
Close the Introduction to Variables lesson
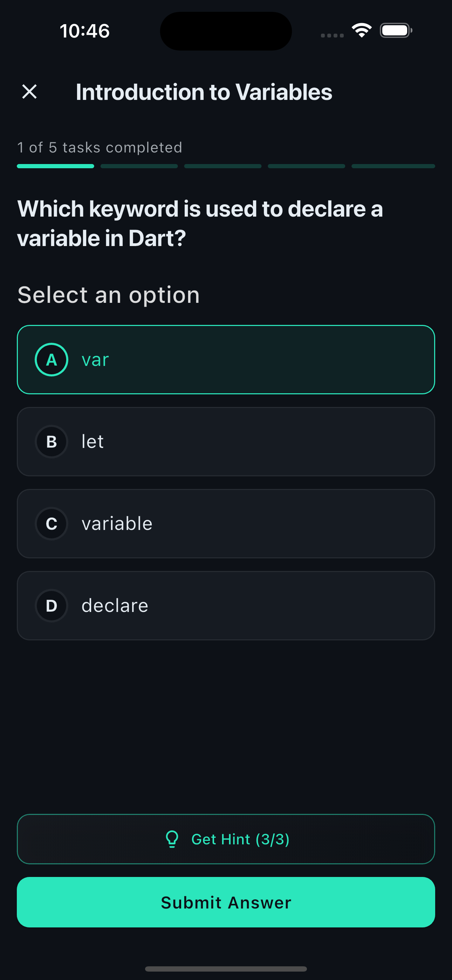click(x=29, y=92)
